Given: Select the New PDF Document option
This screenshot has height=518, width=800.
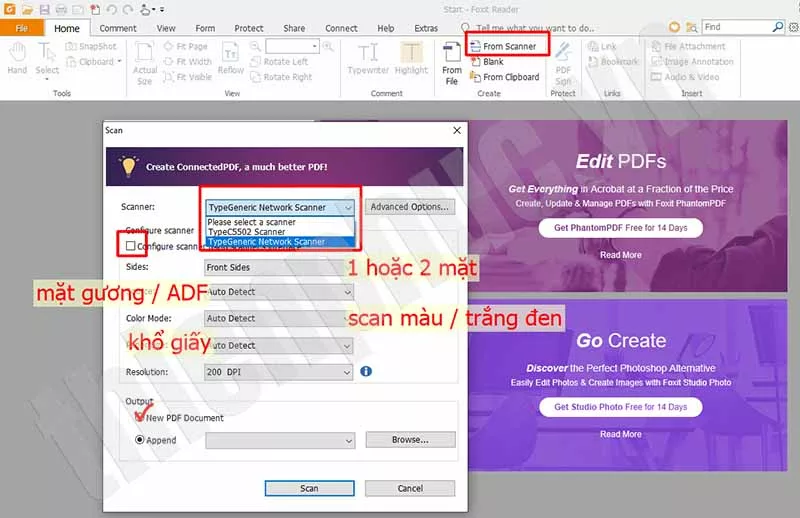Looking at the screenshot, I should [140, 417].
